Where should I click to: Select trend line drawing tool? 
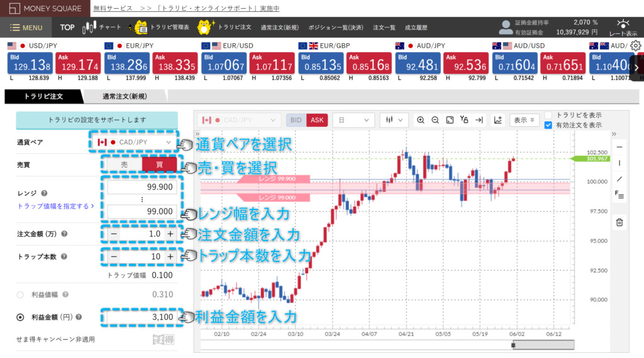point(619,179)
